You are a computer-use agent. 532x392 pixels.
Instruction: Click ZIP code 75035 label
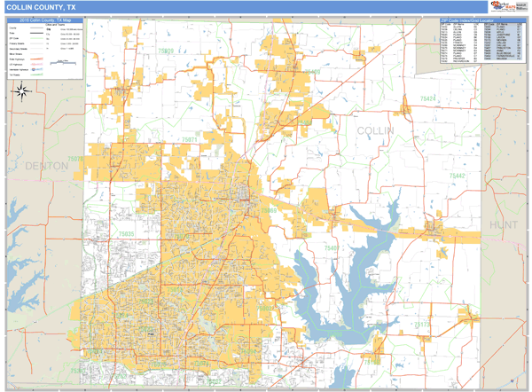(x=127, y=233)
